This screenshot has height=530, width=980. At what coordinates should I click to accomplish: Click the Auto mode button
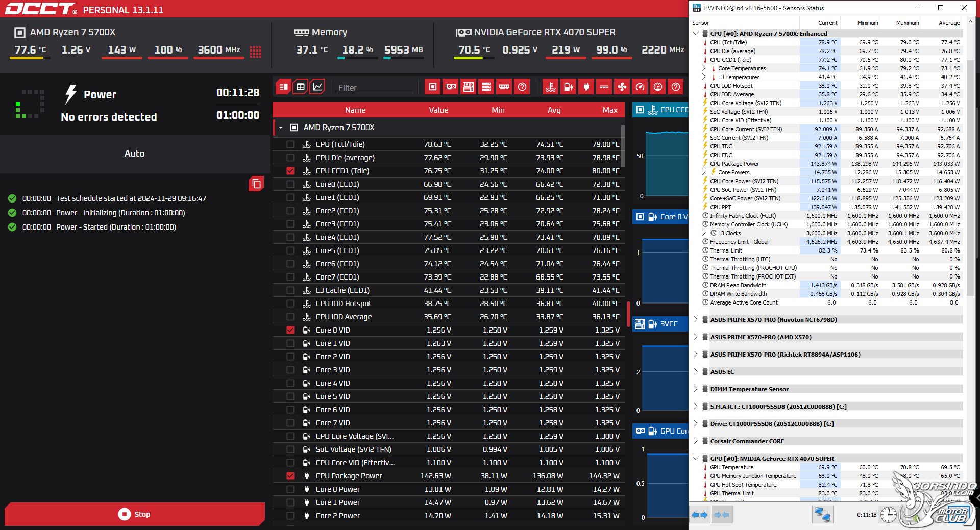click(x=135, y=154)
